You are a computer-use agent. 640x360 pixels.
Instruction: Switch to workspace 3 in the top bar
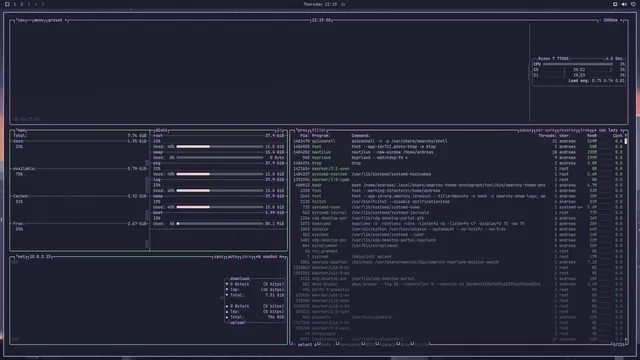[29, 4]
